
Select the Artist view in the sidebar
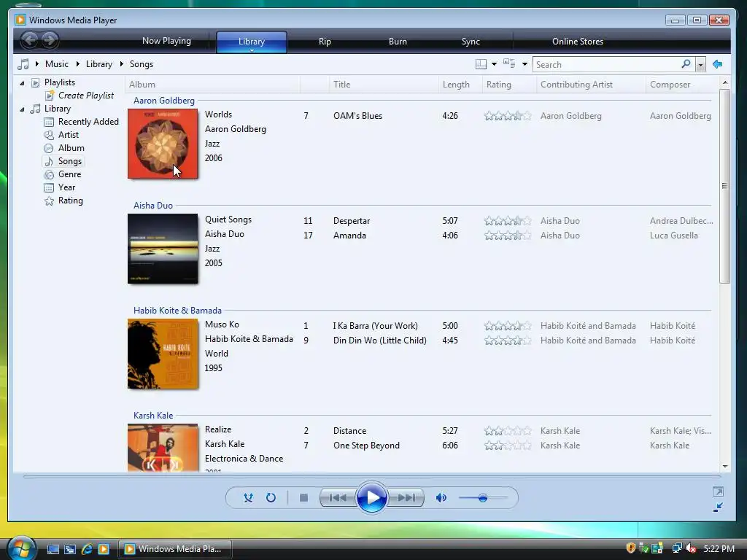click(x=68, y=135)
